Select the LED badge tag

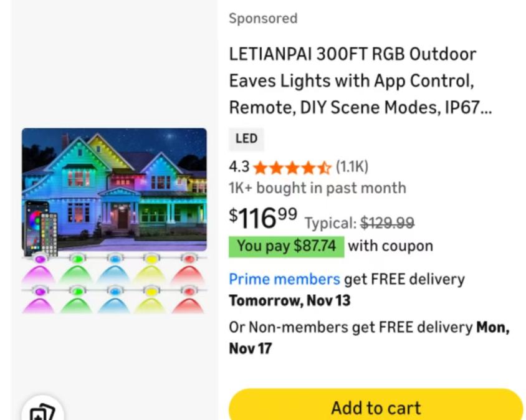point(246,139)
